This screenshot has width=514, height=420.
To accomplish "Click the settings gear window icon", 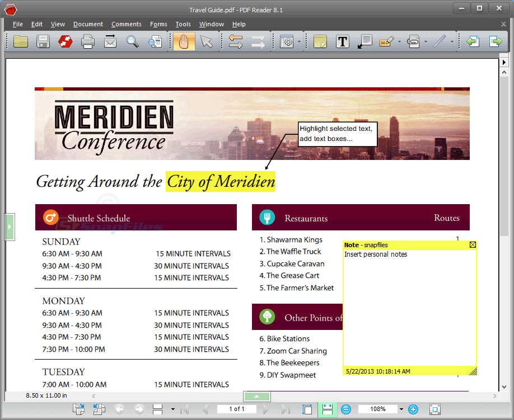I will click(287, 41).
